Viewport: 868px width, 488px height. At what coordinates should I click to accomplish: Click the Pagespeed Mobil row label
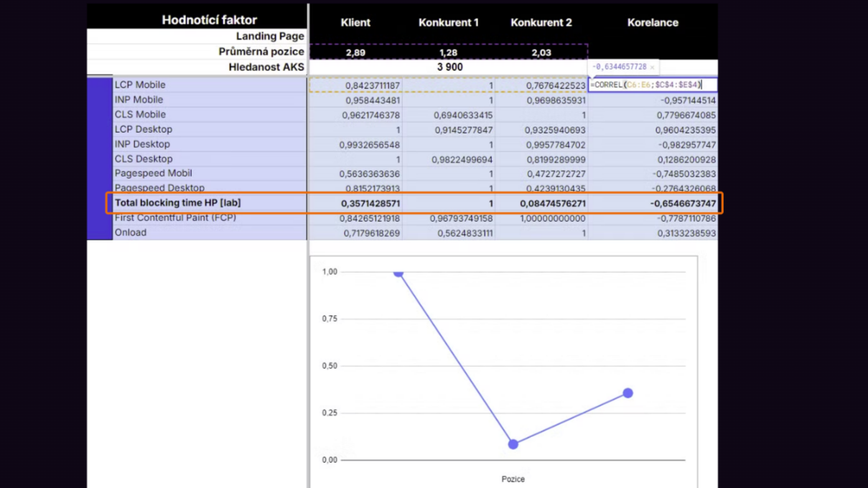(x=154, y=173)
